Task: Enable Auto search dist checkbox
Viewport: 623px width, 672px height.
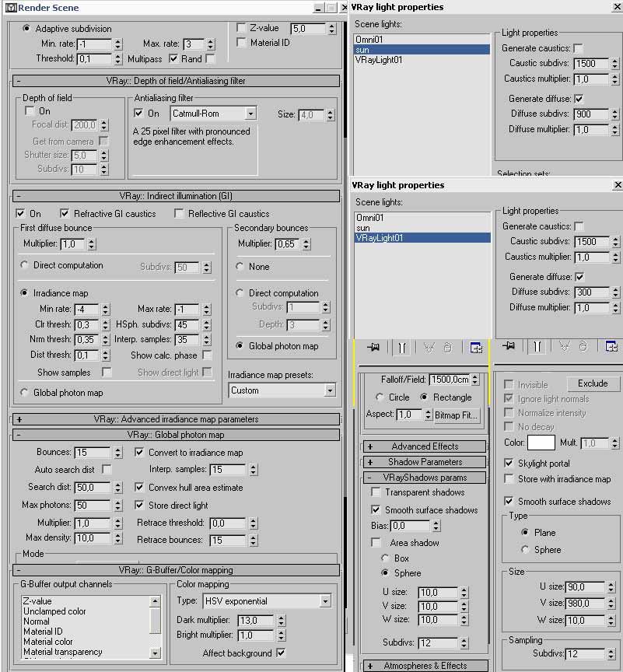Action: click(107, 469)
